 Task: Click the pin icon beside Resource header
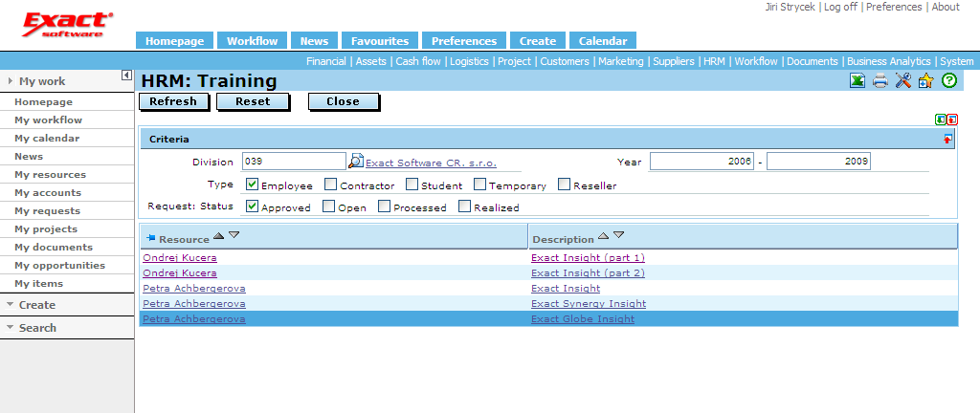(150, 238)
